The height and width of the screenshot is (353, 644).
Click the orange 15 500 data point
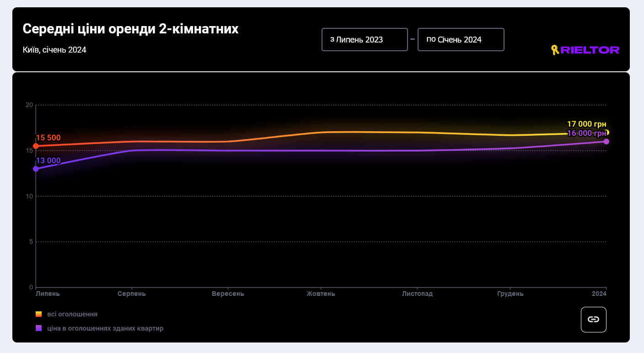tap(36, 146)
